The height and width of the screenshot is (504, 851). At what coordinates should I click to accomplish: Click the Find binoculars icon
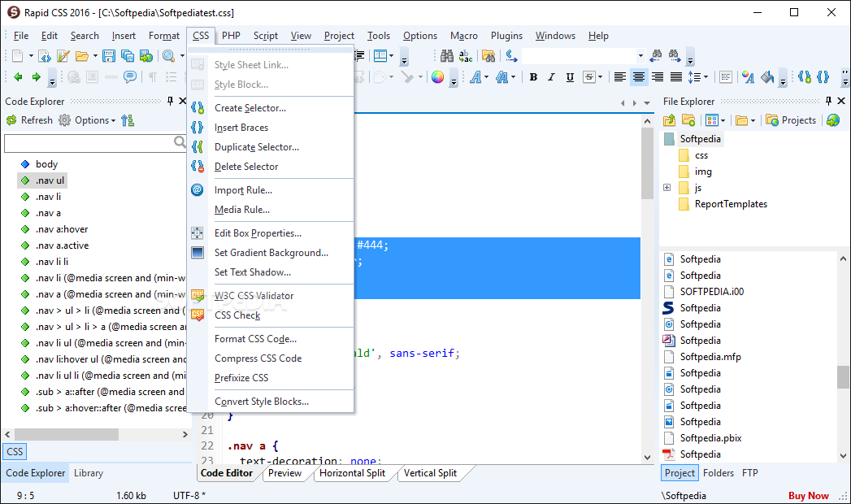point(447,56)
